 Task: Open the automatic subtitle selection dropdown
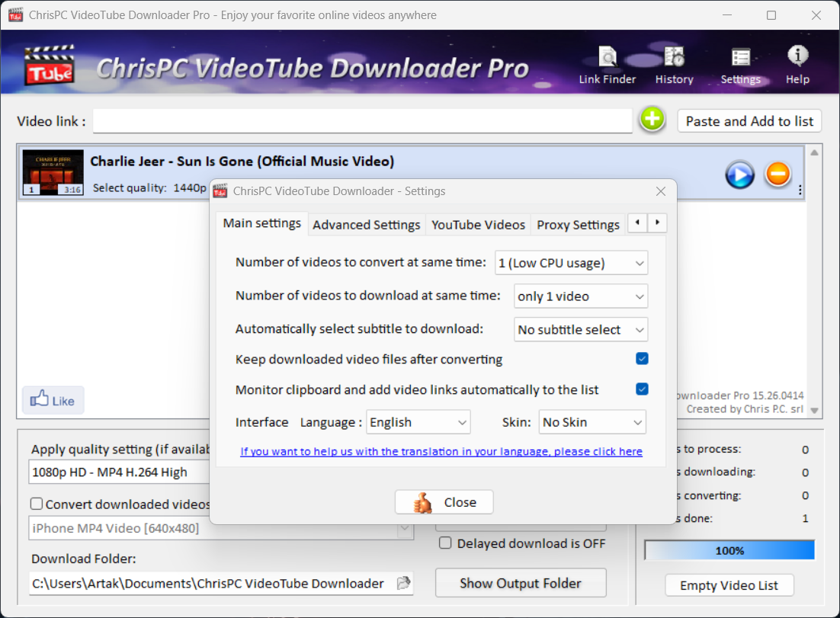(x=581, y=329)
